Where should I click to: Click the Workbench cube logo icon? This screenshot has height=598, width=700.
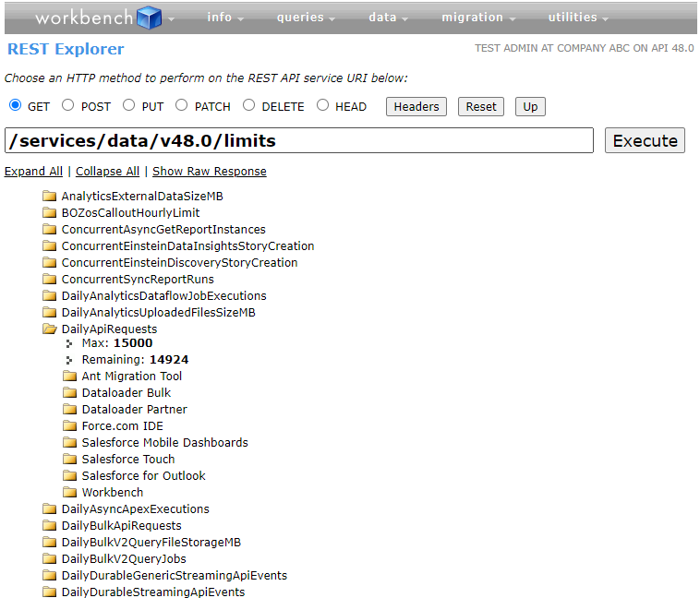click(x=149, y=18)
